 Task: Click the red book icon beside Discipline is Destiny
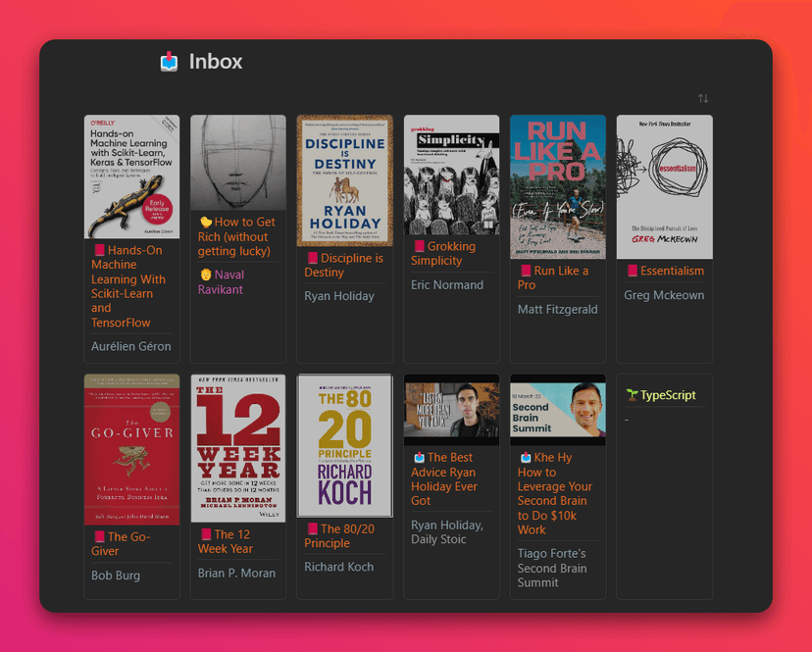(312, 258)
